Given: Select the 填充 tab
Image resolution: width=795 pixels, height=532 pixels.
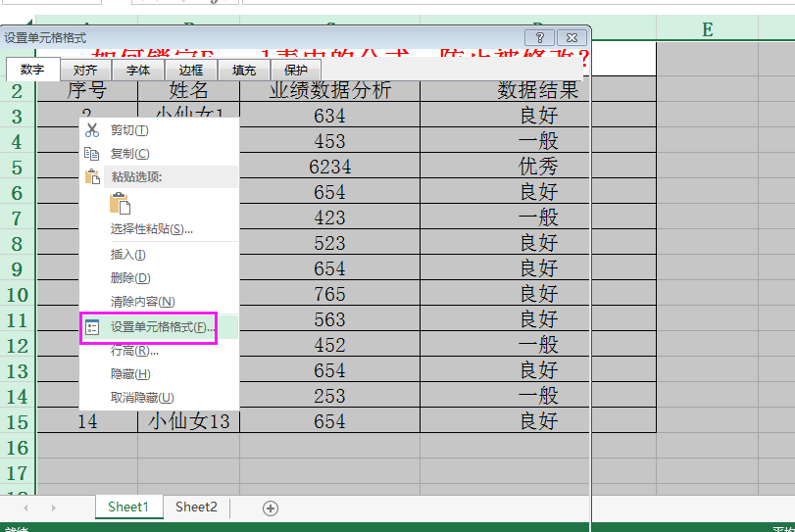Looking at the screenshot, I should click(x=244, y=70).
